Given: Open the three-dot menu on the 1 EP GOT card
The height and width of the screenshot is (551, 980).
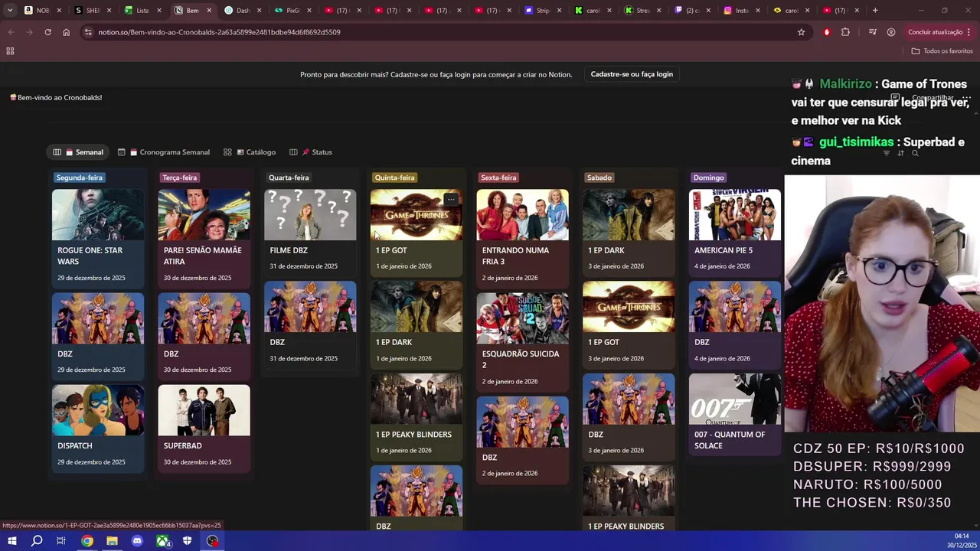Looking at the screenshot, I should point(451,200).
